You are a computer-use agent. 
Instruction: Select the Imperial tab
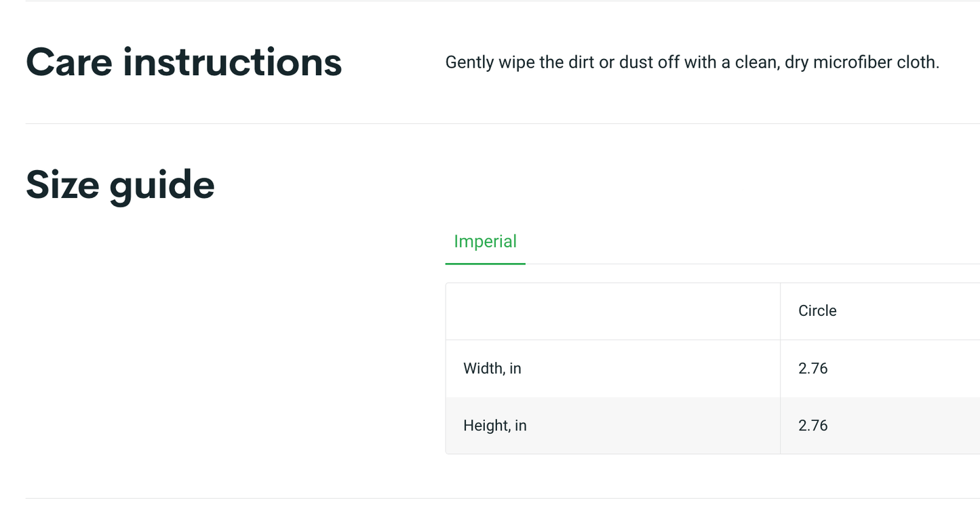[485, 242]
